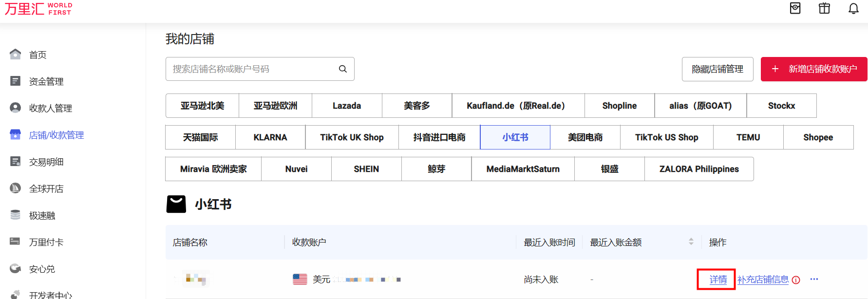Screen dimensions: 868x299
Task: Switch to the 亚马逊北美 platform tab
Action: pos(202,106)
